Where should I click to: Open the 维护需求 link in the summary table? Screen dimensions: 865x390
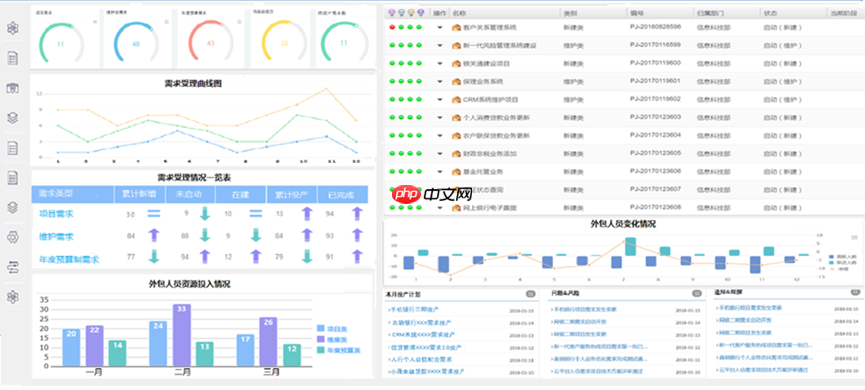pyautogui.click(x=56, y=236)
